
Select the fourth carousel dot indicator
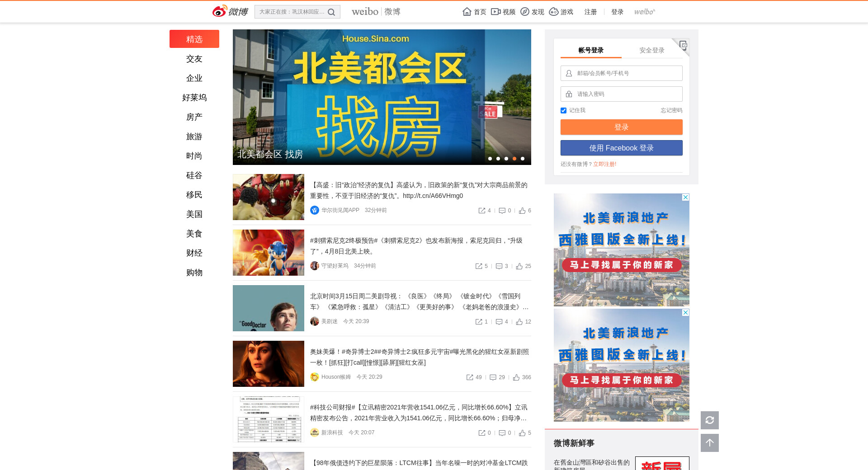pos(514,159)
